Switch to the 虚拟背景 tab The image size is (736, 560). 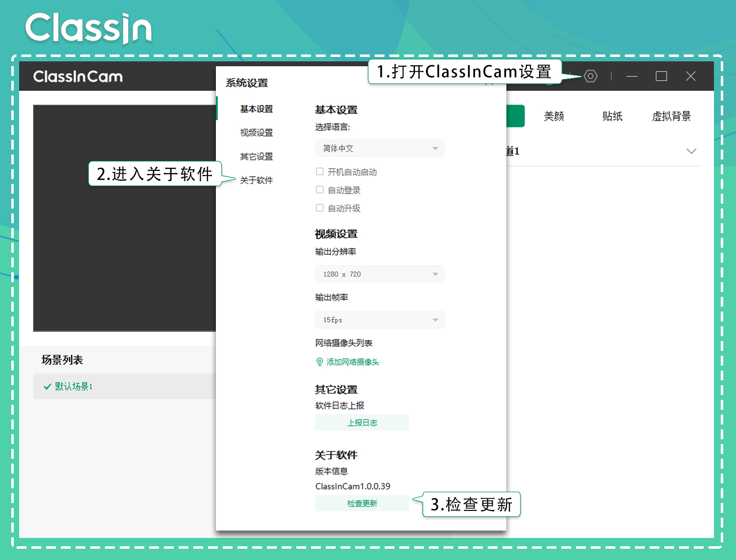pyautogui.click(x=671, y=116)
